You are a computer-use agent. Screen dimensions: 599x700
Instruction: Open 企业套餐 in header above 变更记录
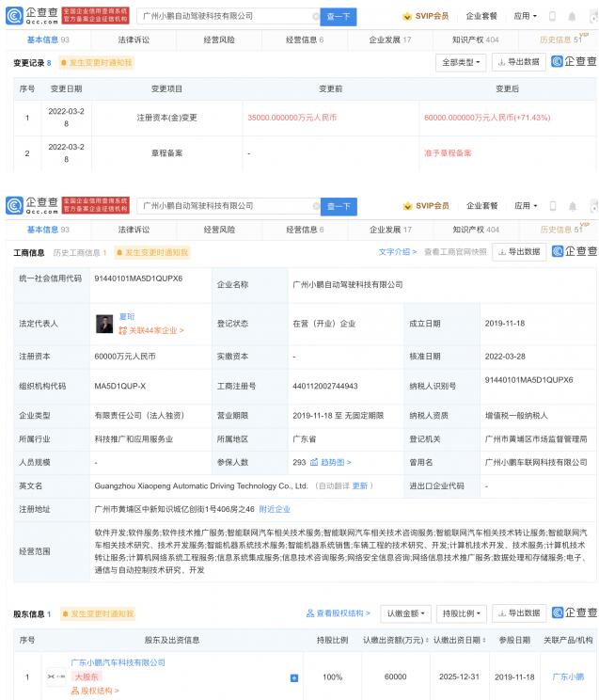(481, 16)
